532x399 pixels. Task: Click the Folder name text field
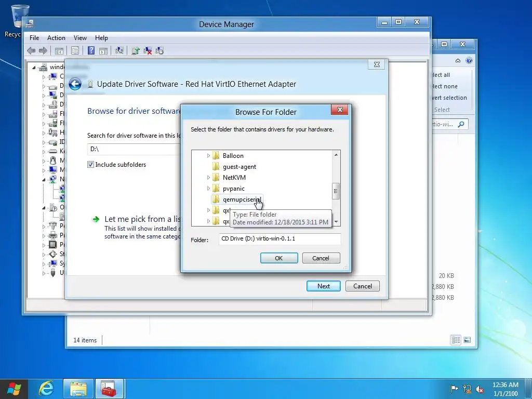click(280, 238)
